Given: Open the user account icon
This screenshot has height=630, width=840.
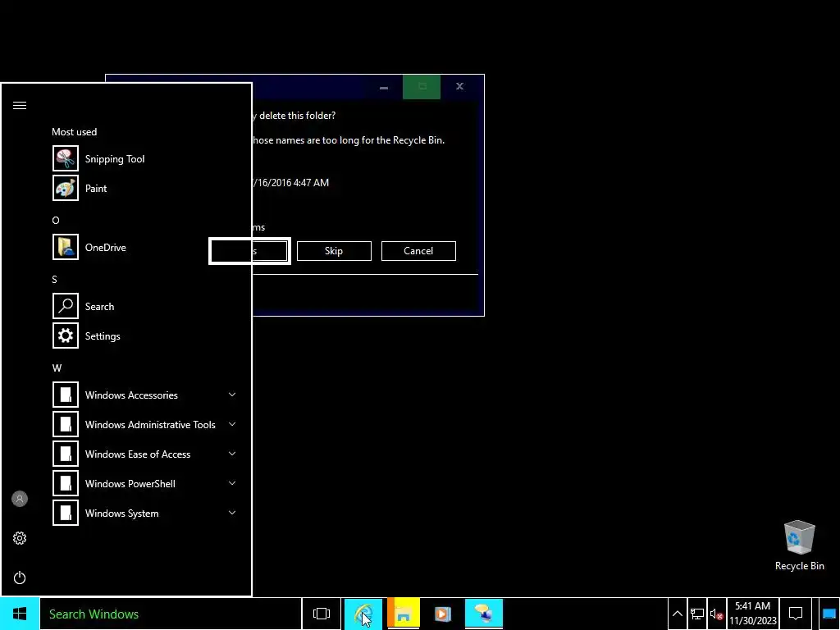Looking at the screenshot, I should (20, 499).
